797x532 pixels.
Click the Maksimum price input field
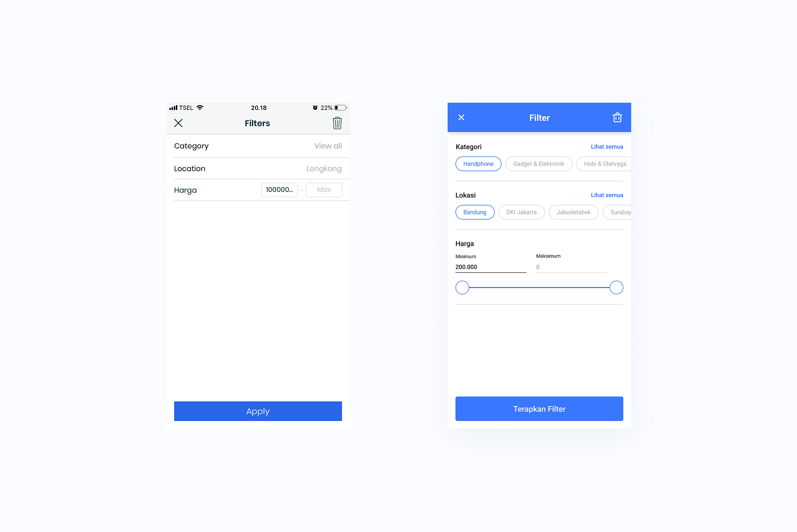571,266
